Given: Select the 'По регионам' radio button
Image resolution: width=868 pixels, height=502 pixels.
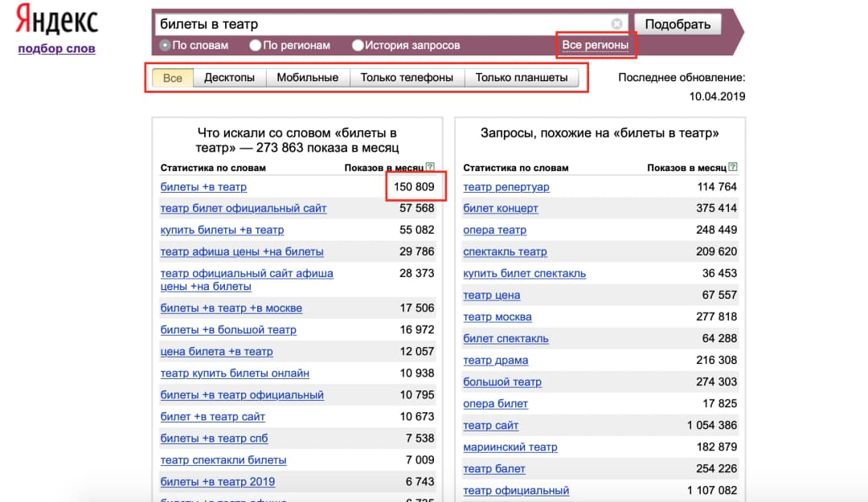Looking at the screenshot, I should 256,46.
